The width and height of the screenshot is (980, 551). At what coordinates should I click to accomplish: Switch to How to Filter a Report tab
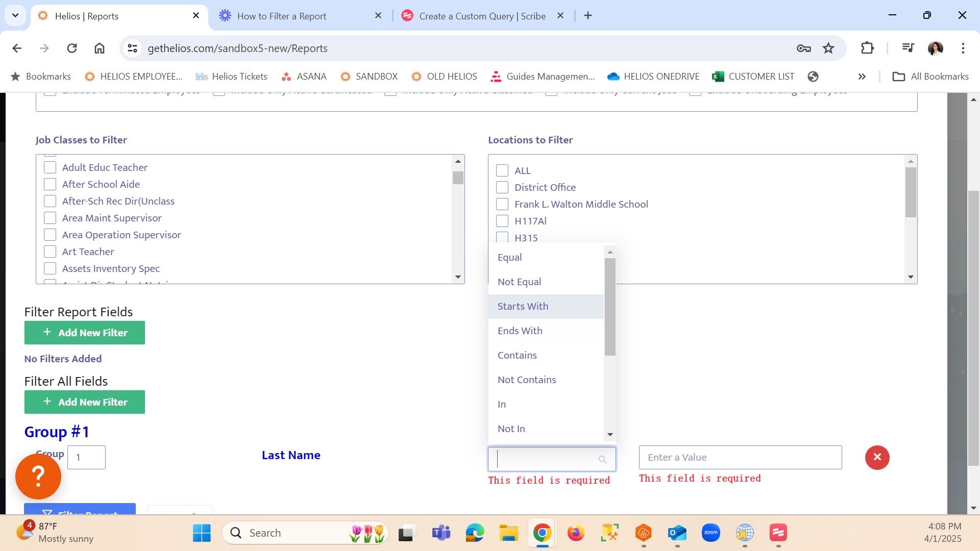tap(281, 16)
